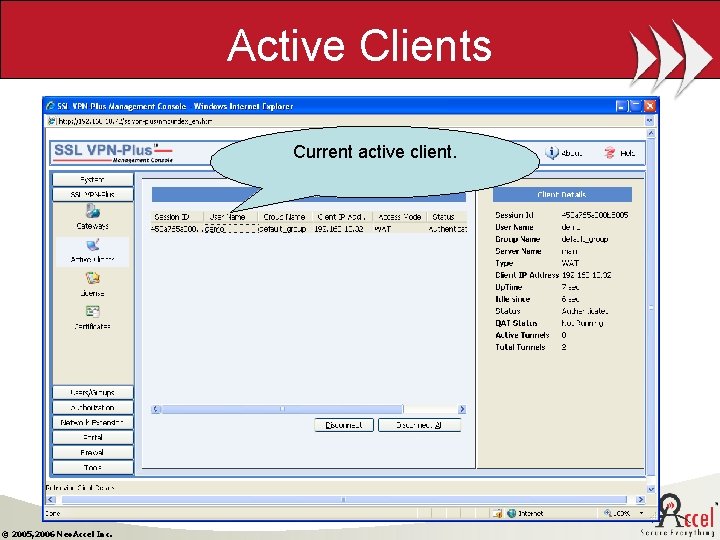Sort by Access Mode column header
This screenshot has height=540, width=720.
pyautogui.click(x=399, y=217)
